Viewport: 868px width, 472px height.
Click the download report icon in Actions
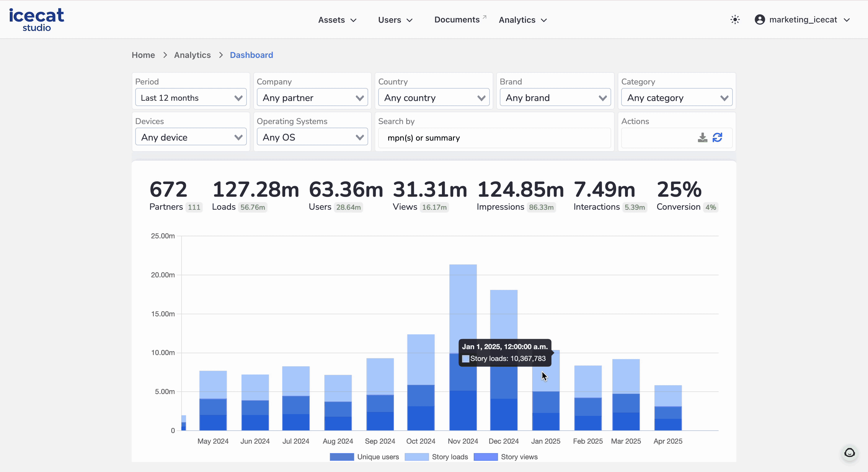(702, 138)
